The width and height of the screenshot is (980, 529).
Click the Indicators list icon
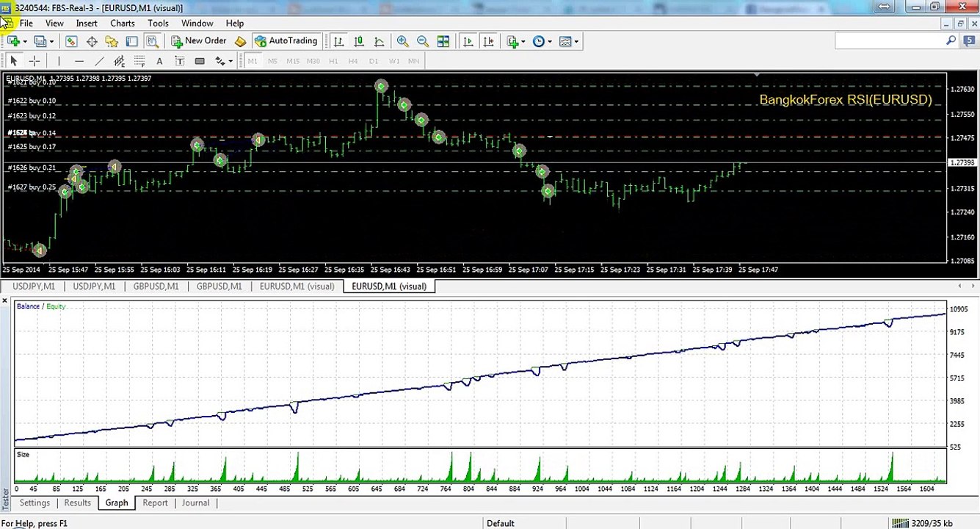click(x=512, y=42)
